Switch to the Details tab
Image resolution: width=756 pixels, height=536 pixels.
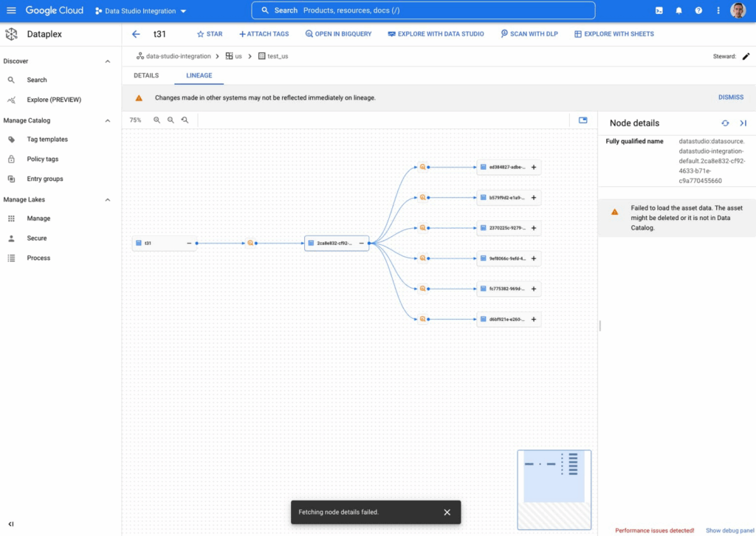(146, 75)
